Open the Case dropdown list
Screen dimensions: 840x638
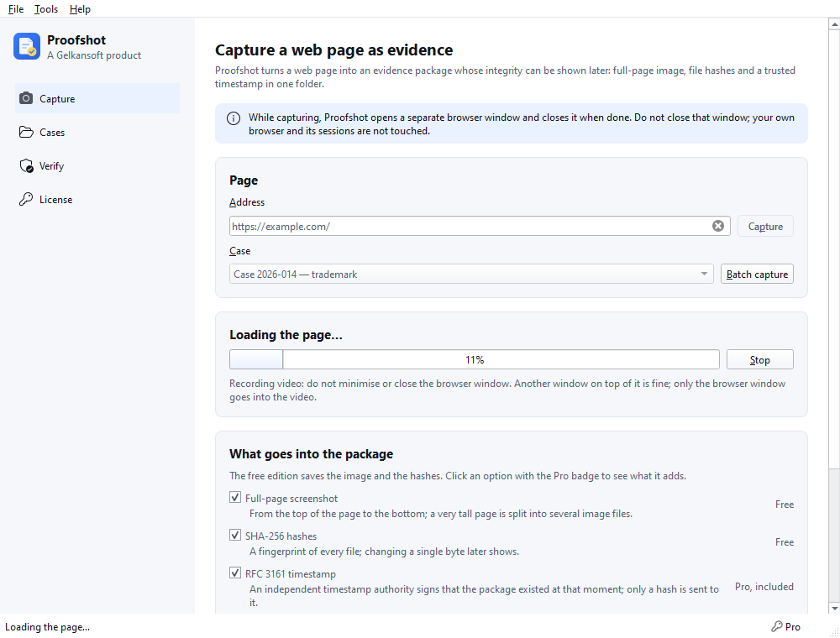click(471, 274)
